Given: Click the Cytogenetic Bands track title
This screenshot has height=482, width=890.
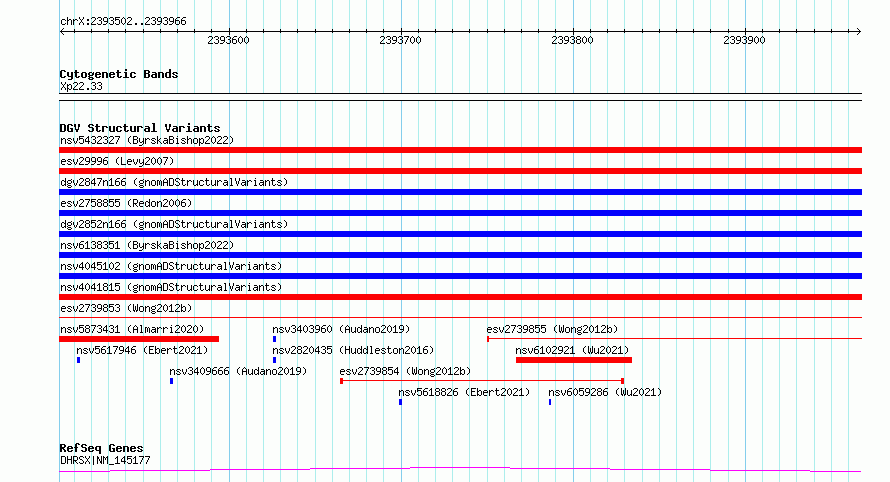Looking at the screenshot, I should pos(119,74).
